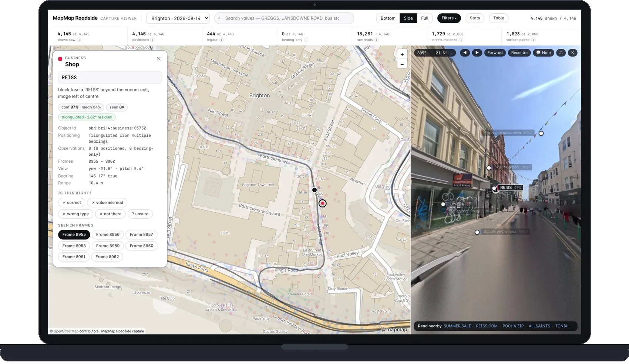The width and height of the screenshot is (629, 364).
Task: Click object id obj:bri14:business:03752
Action: coord(117,128)
